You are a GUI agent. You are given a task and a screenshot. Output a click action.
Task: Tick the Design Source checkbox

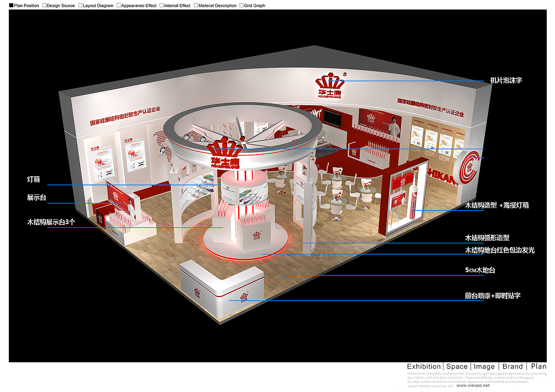tap(44, 6)
